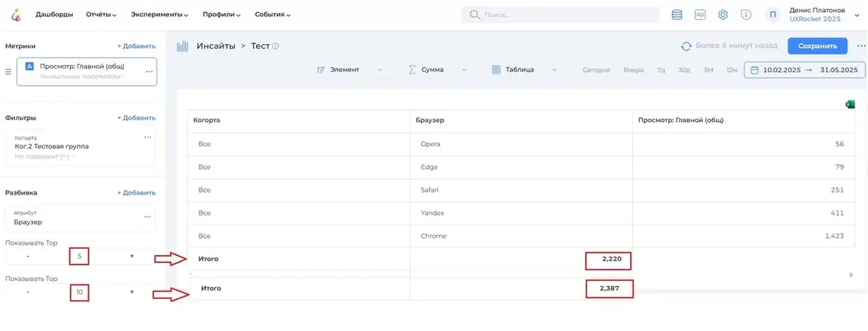
Task: Open the Отчёты menu
Action: [x=101, y=14]
